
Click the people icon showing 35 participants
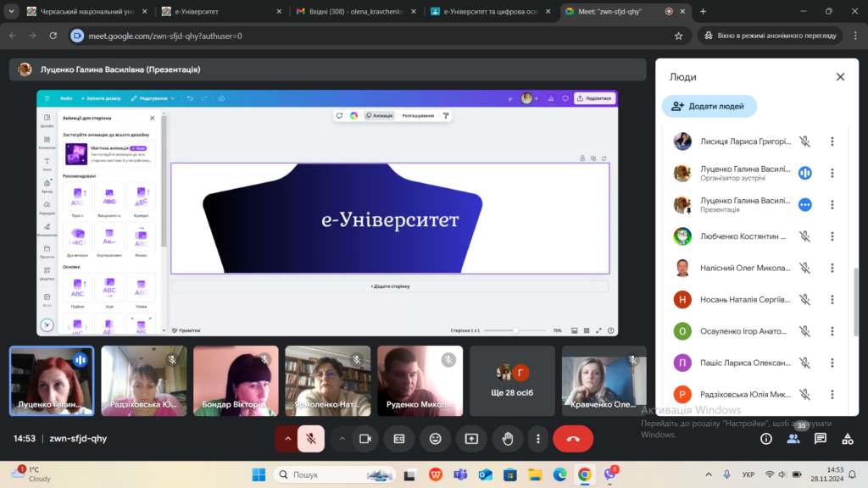click(x=793, y=439)
